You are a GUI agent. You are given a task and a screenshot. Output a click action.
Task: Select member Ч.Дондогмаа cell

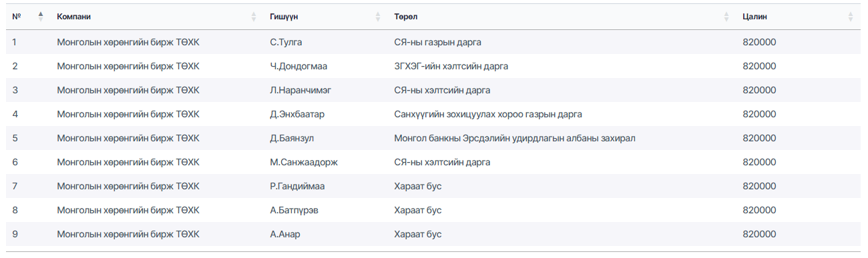[x=298, y=66]
